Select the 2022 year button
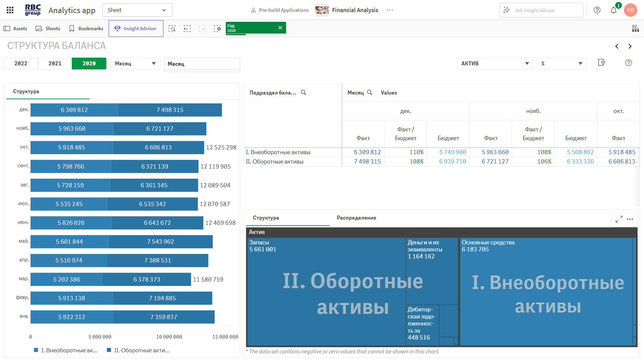Image resolution: width=644 pixels, height=362 pixels. coord(21,63)
